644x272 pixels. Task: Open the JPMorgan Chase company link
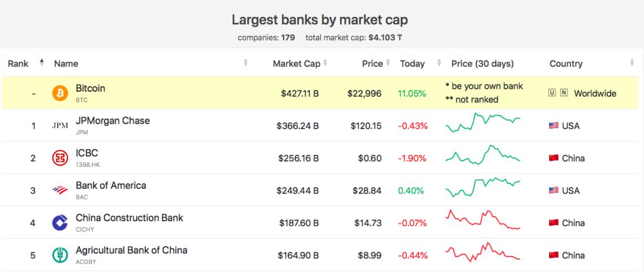tap(112, 120)
